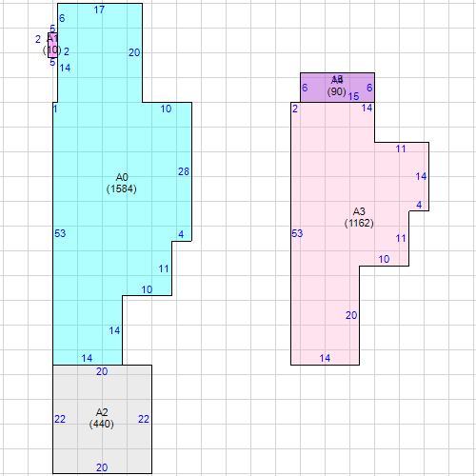Image resolution: width=476 pixels, height=476 pixels.
Task: Click dimension 2 at A3 top-left corner
Action: (x=295, y=109)
